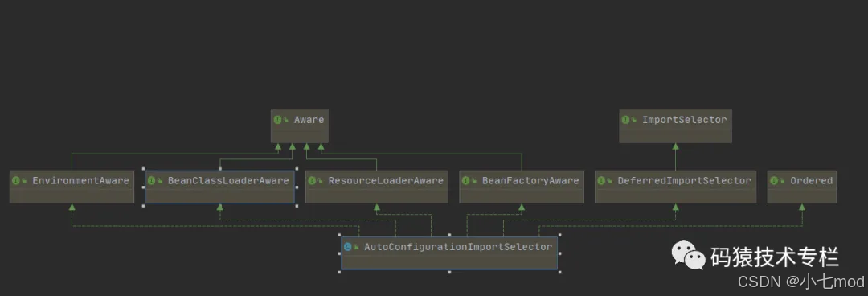Click the class icon on AutoConfigurationImportSelector
Image resolution: width=868 pixels, height=296 pixels.
tap(348, 247)
